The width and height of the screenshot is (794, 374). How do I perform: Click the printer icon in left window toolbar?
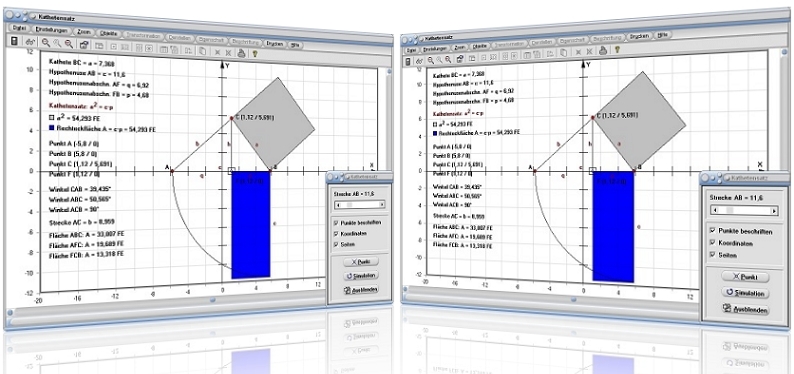[x=242, y=52]
